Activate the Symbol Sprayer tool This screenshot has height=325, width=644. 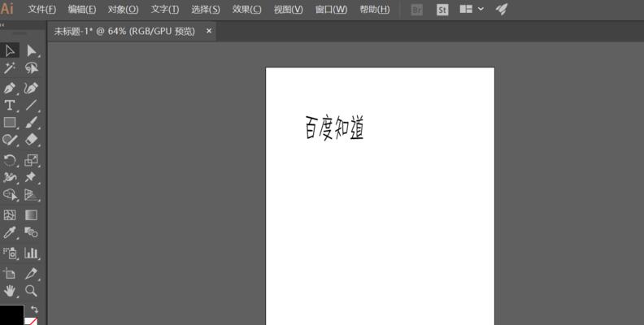click(x=10, y=253)
